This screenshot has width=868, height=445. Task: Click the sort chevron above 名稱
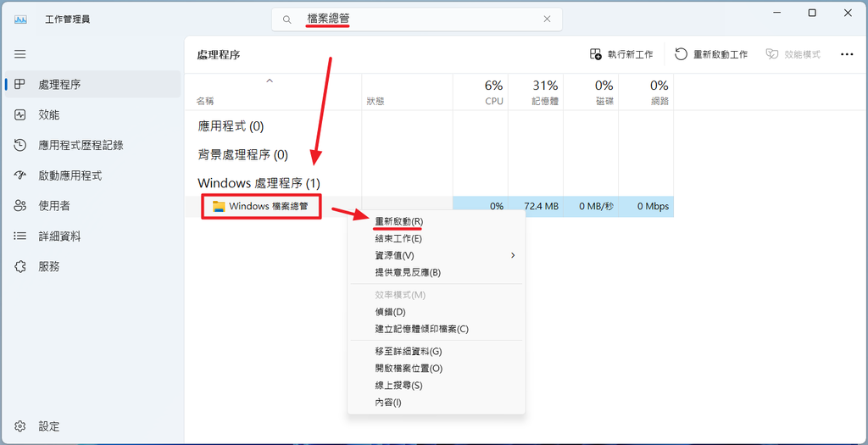pyautogui.click(x=270, y=81)
